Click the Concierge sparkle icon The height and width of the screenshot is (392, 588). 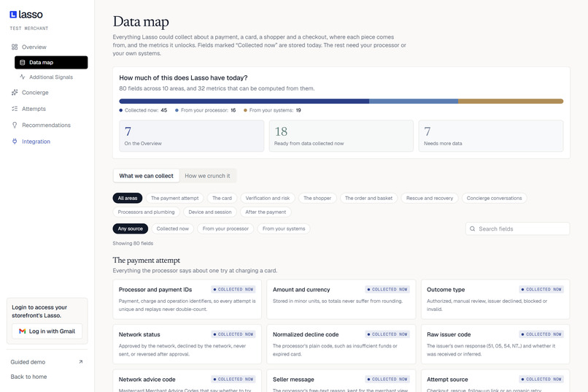pos(15,92)
